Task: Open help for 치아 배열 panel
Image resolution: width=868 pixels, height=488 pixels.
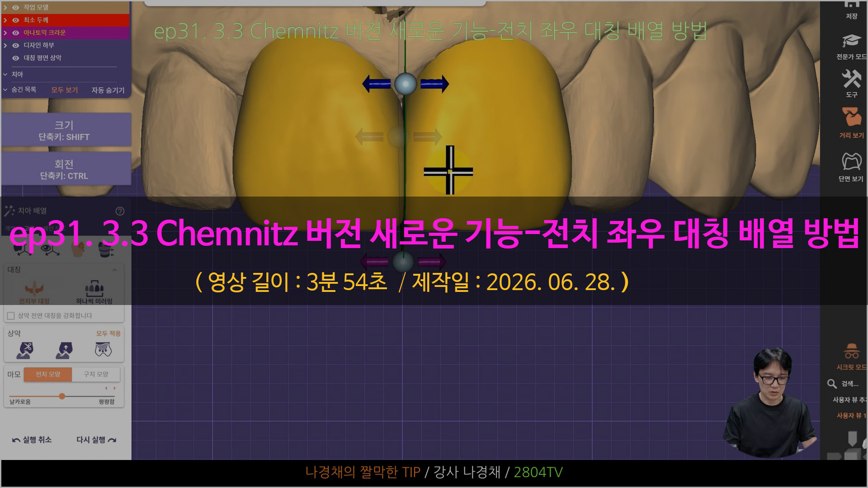Action: pos(120,211)
